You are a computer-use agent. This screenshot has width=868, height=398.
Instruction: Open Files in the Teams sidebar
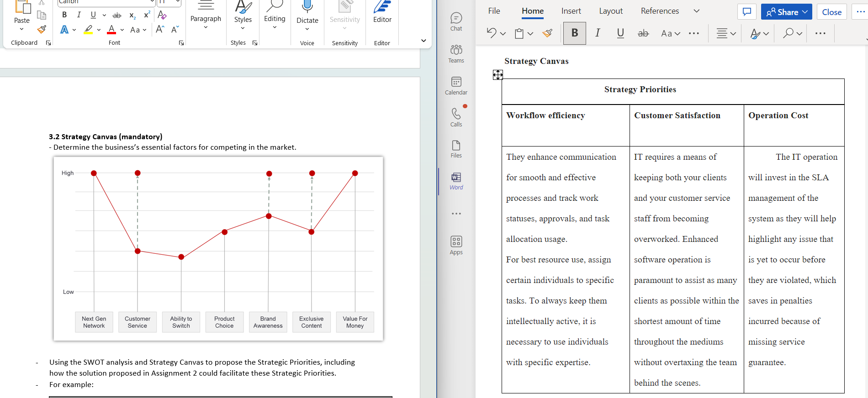click(456, 149)
